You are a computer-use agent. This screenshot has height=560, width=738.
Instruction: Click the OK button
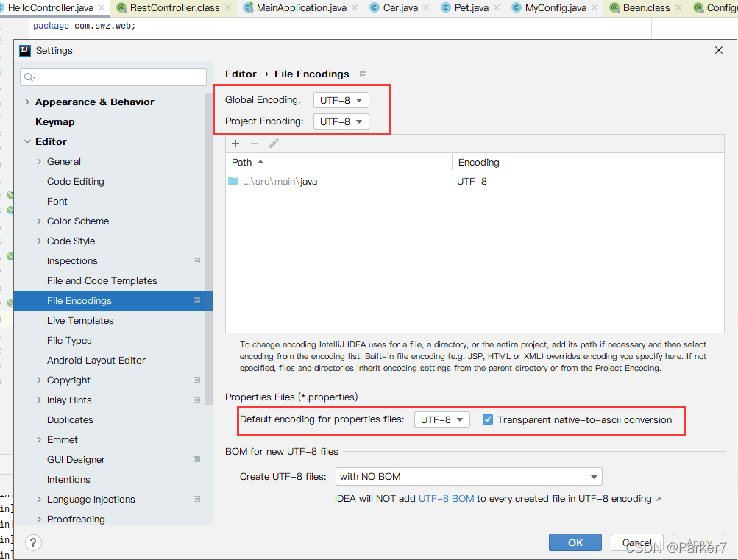(x=575, y=542)
